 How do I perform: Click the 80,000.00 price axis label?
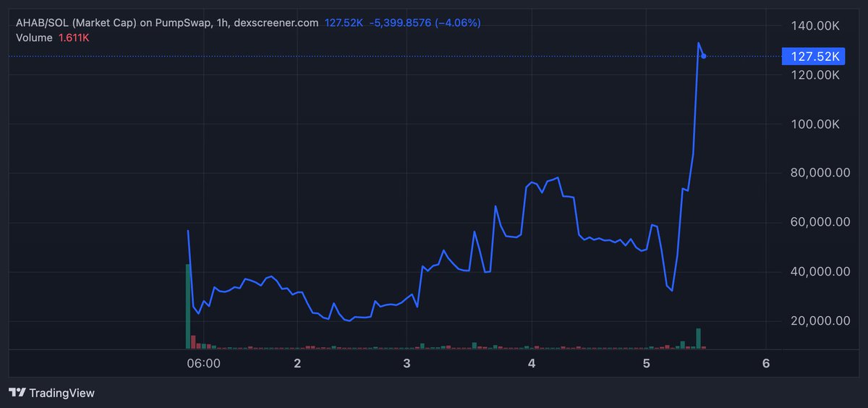(x=819, y=173)
